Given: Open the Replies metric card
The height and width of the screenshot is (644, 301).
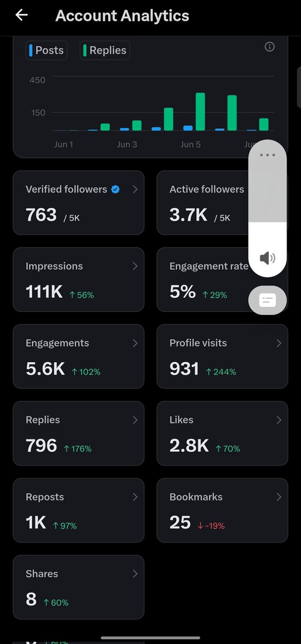Looking at the screenshot, I should (x=78, y=433).
